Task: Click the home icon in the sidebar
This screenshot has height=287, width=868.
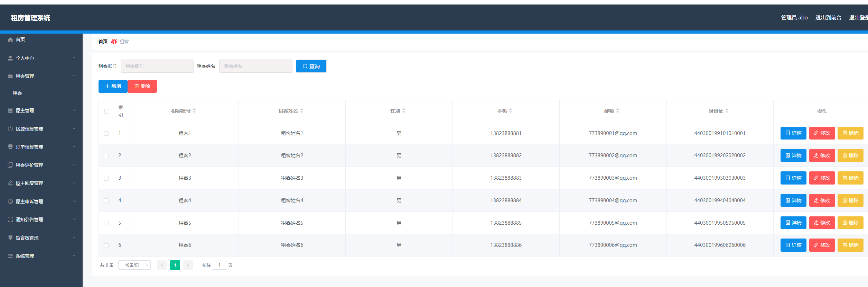Action: click(10, 40)
